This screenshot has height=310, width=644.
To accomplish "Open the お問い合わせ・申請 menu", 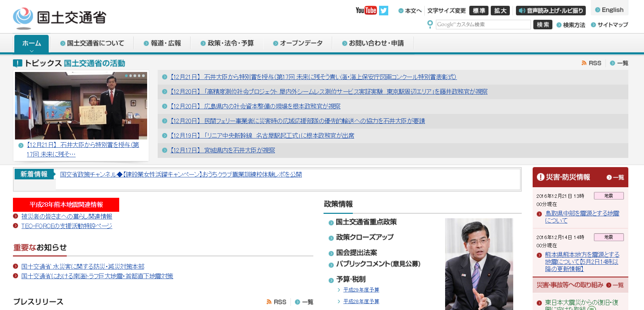I will [373, 43].
